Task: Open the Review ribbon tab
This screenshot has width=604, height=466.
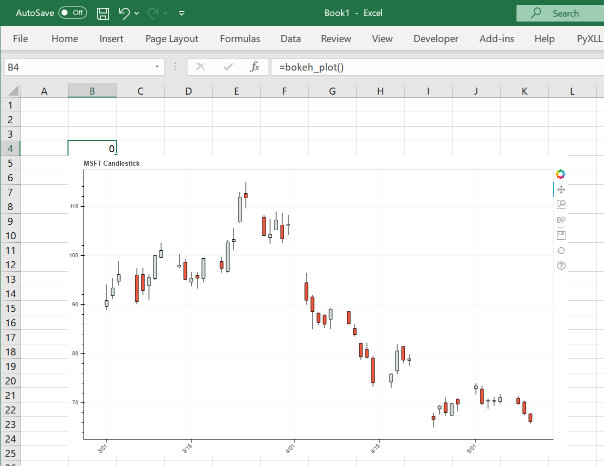Action: (x=336, y=39)
